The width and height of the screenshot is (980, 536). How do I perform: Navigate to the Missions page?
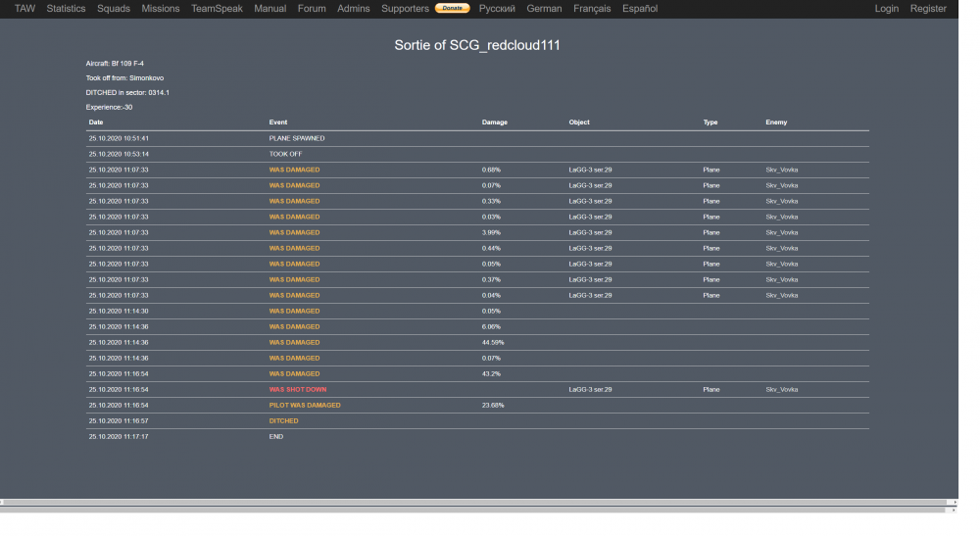pyautogui.click(x=161, y=9)
